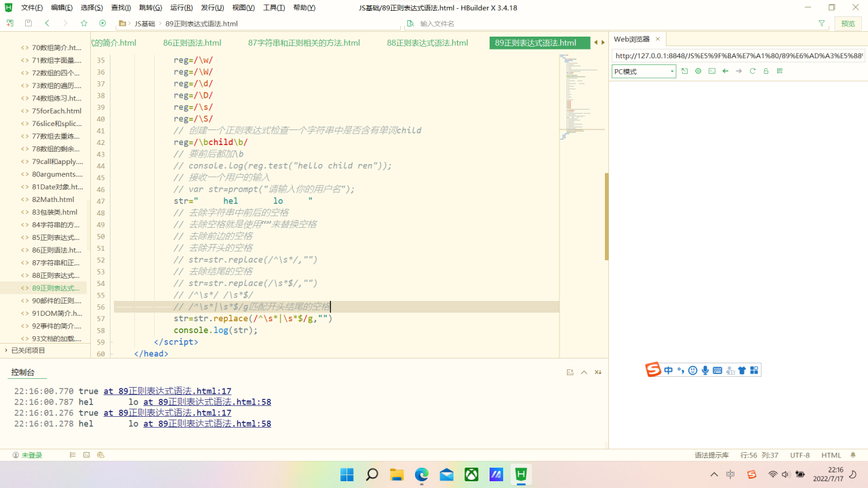Viewport: 868px width, 488px height.
Task: Select the 控制台 console tab
Action: tap(22, 372)
